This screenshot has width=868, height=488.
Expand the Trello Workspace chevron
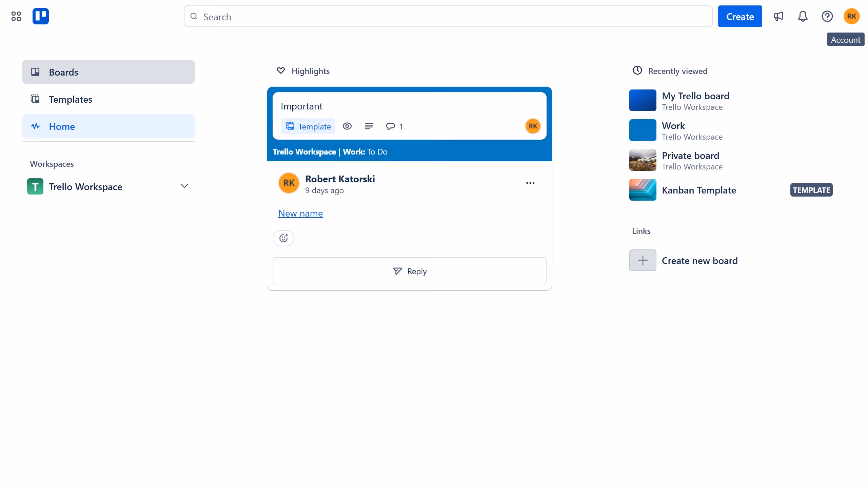coord(184,186)
